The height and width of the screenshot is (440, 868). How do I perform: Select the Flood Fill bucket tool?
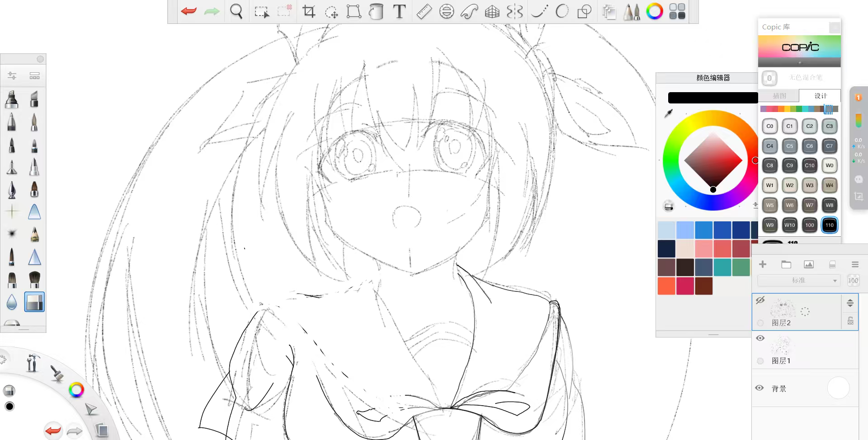point(376,11)
